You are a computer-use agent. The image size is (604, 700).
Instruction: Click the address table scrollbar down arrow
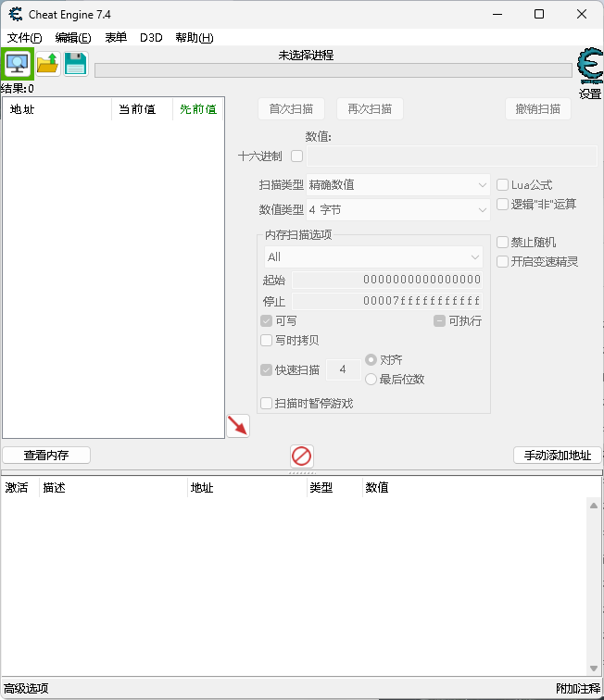point(594,669)
